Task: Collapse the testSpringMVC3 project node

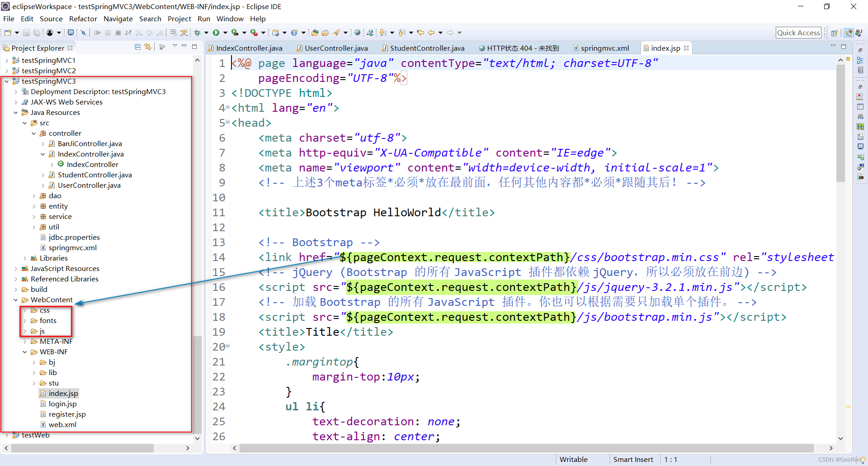Action: pos(6,81)
